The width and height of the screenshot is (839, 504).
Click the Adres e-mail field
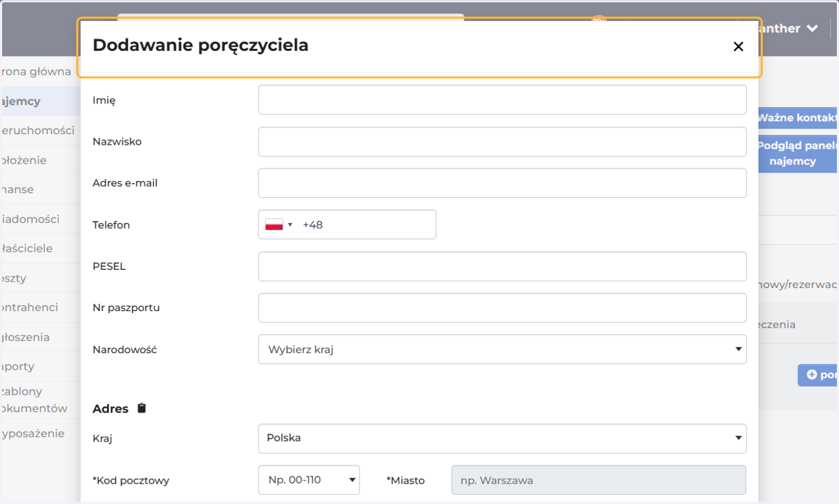pyautogui.click(x=502, y=183)
